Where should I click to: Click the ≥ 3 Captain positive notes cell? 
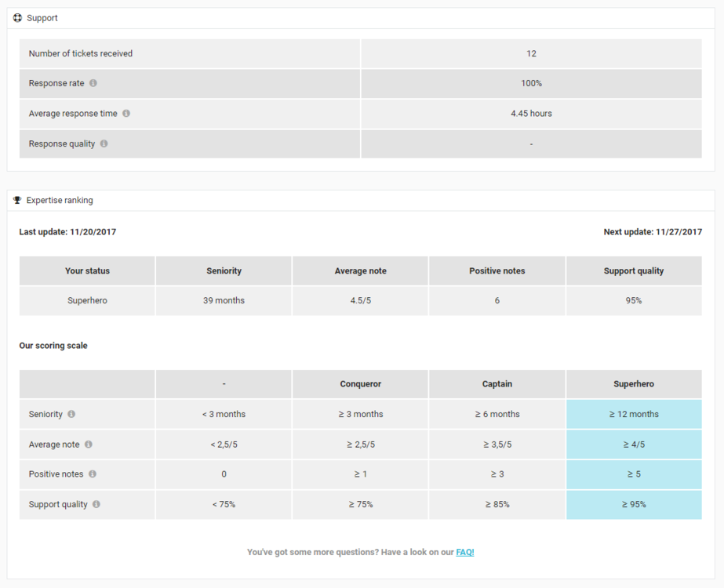pos(497,474)
